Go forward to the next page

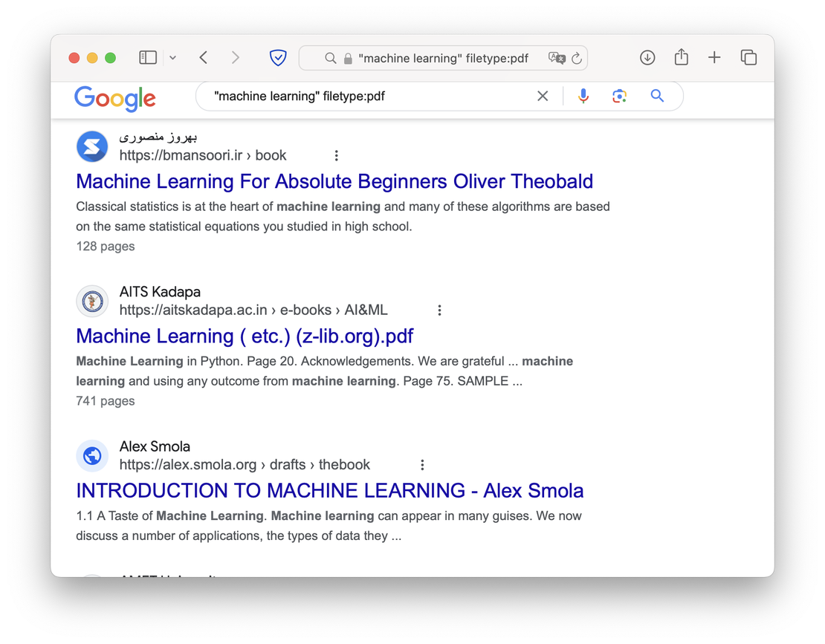pyautogui.click(x=235, y=57)
